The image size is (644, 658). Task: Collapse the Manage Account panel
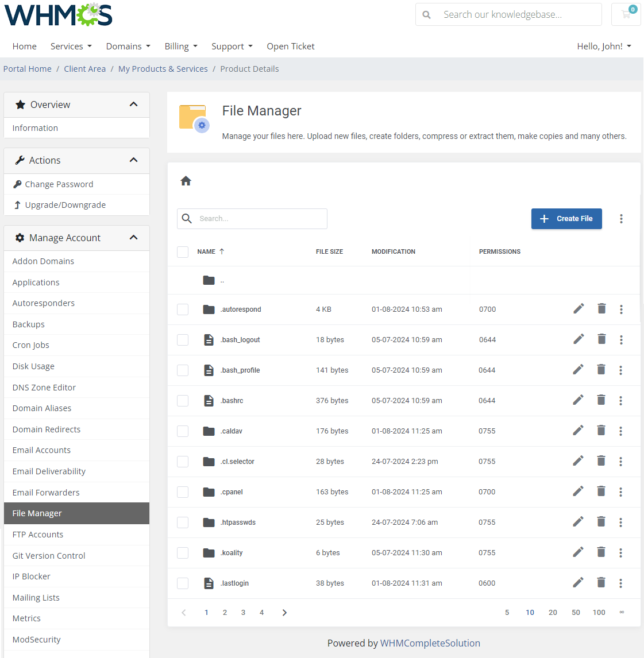point(133,238)
